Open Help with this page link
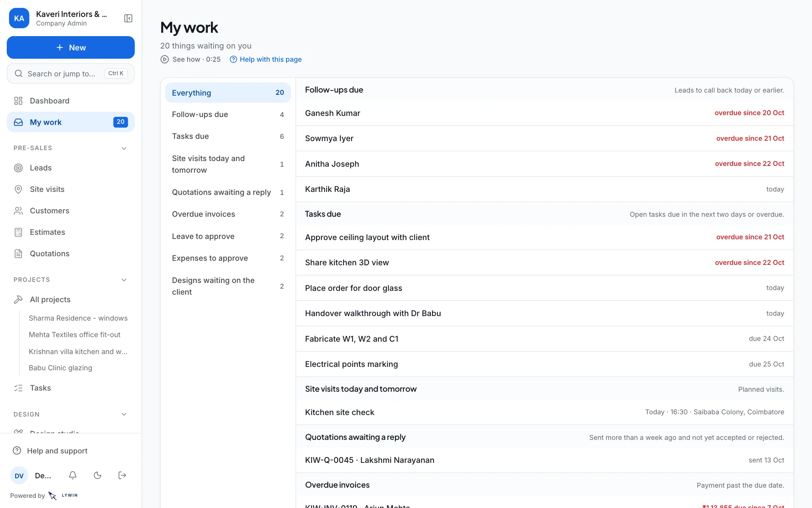 (266, 59)
